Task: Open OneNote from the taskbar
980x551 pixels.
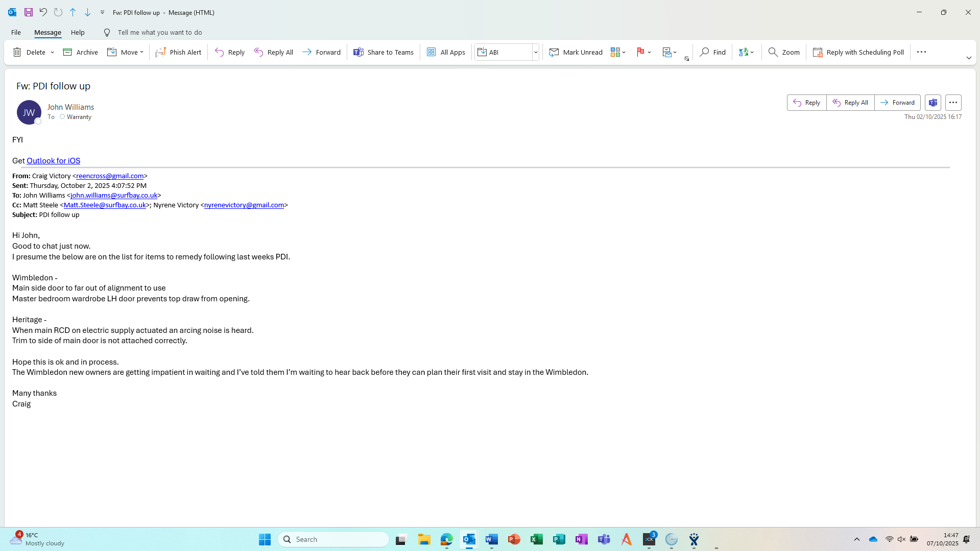Action: tap(582, 539)
